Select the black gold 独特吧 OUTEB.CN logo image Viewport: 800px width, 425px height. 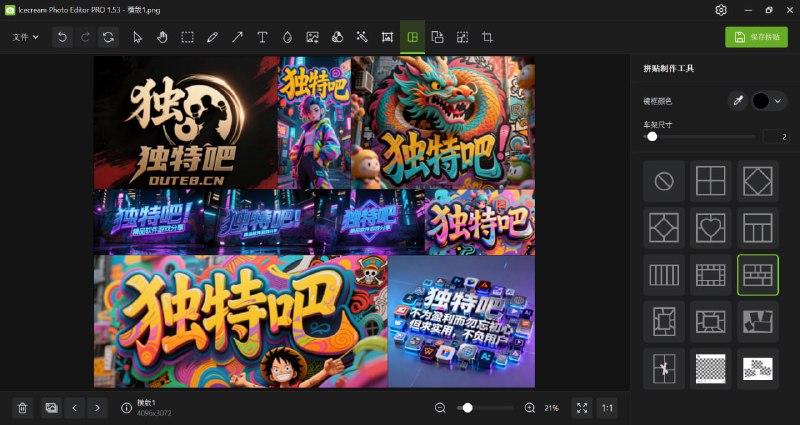186,122
